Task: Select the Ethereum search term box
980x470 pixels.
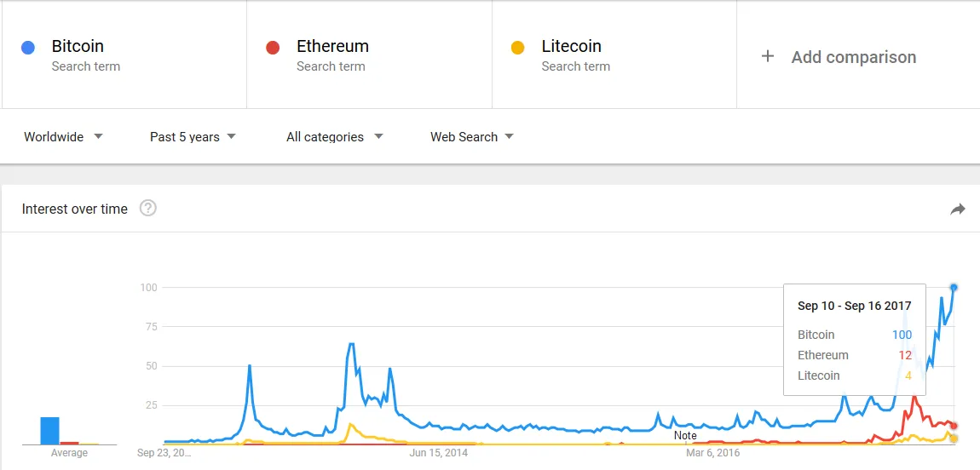Action: [369, 54]
